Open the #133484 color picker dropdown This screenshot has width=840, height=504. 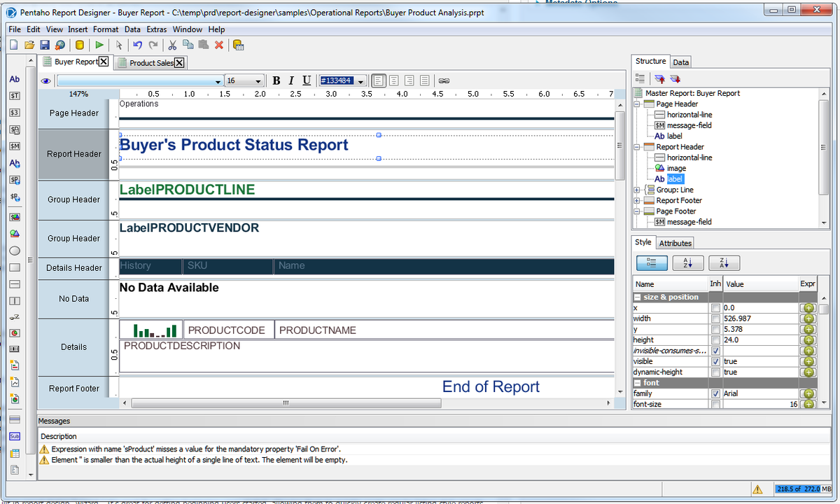360,81
